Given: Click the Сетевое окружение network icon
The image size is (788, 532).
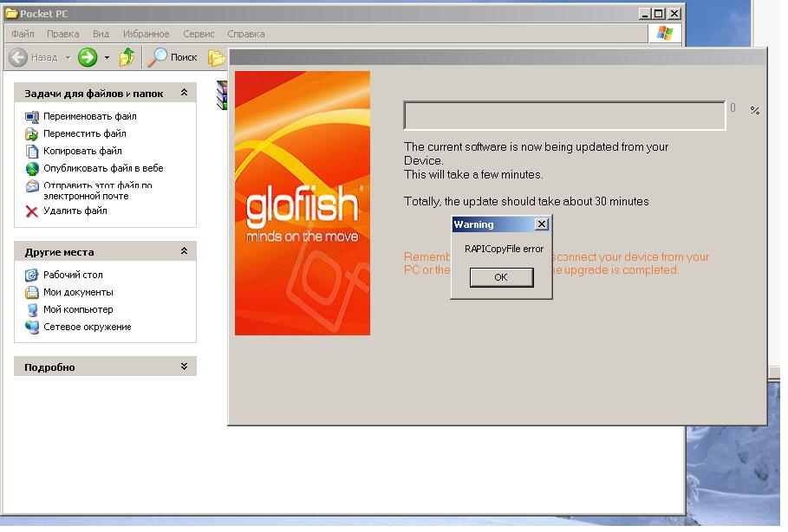Looking at the screenshot, I should click(32, 327).
